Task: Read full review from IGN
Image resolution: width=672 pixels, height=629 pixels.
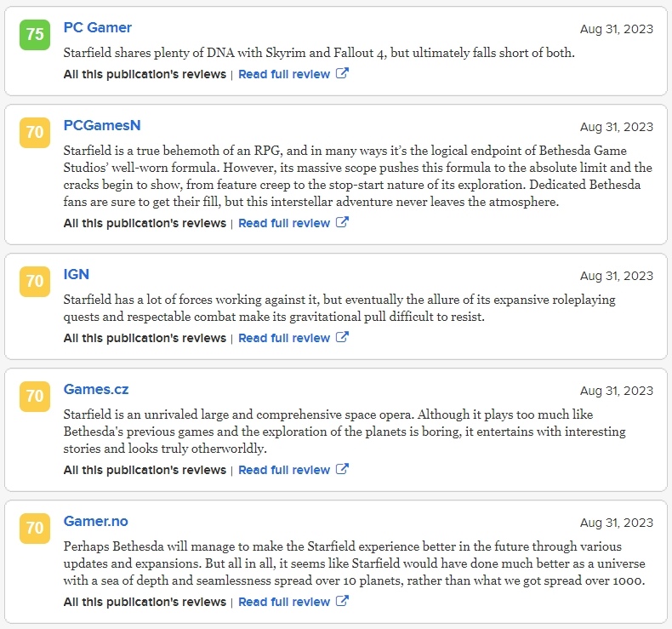Action: point(284,338)
